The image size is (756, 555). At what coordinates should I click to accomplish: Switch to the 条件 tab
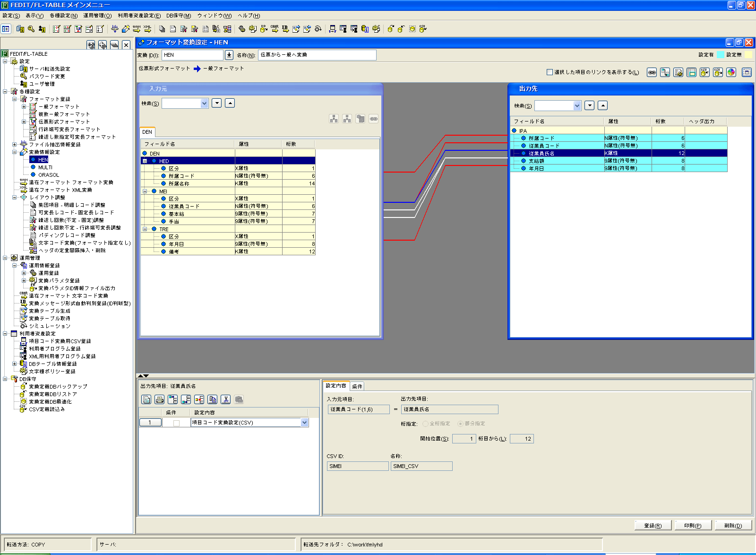tap(357, 386)
